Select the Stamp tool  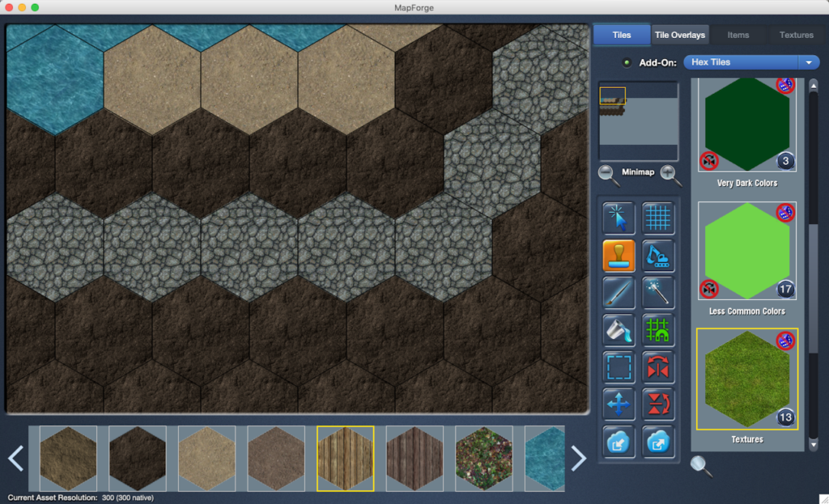pos(619,256)
